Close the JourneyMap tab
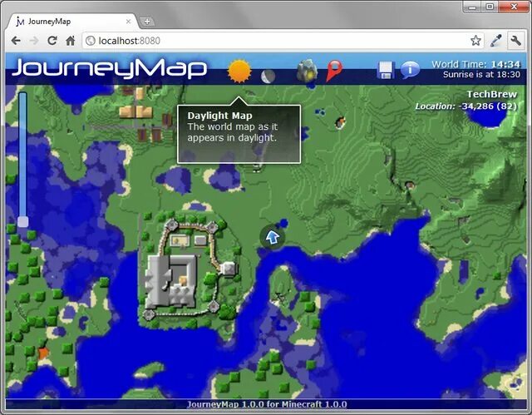The image size is (532, 415). [x=128, y=22]
